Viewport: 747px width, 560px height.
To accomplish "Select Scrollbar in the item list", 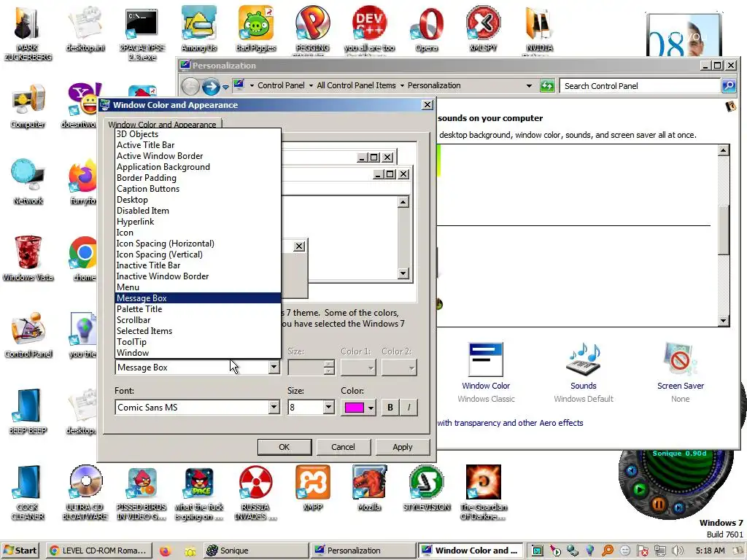I will [x=198, y=321].
